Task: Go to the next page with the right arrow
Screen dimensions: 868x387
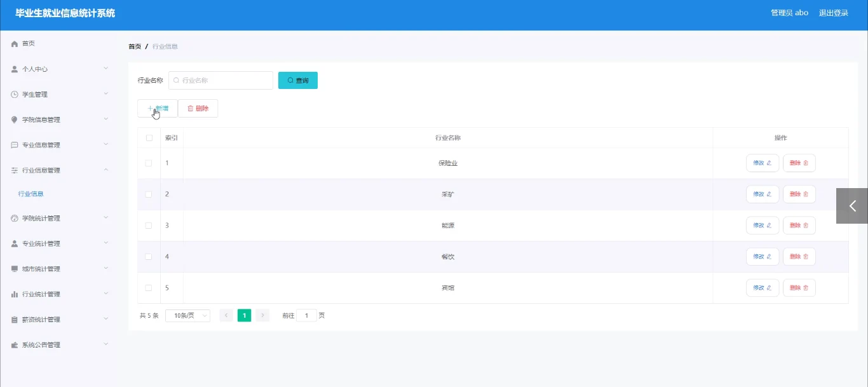Action: (x=262, y=315)
